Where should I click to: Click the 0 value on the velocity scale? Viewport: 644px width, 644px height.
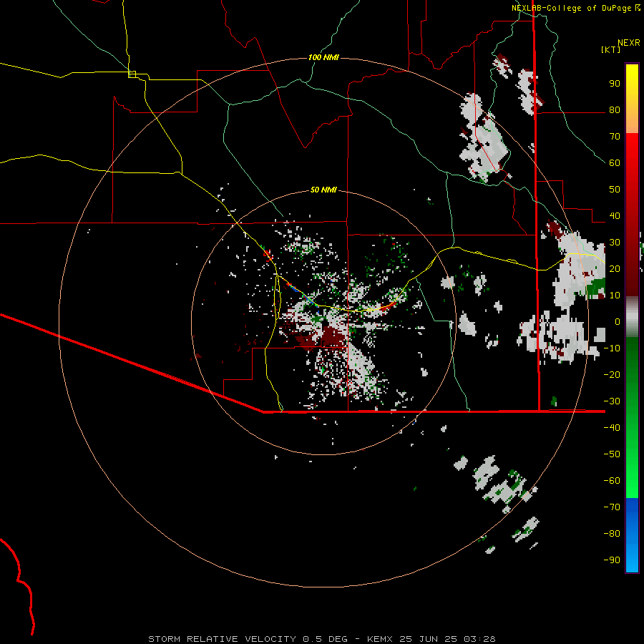point(618,322)
